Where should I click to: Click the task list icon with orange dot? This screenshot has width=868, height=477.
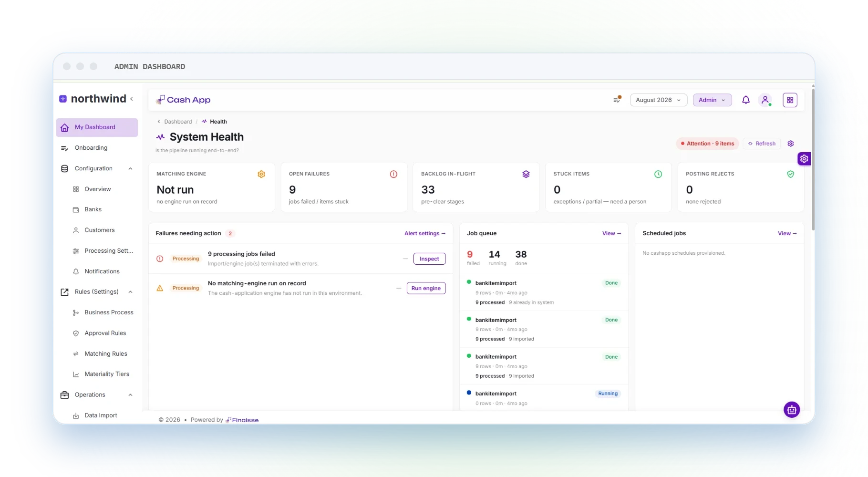pyautogui.click(x=617, y=100)
